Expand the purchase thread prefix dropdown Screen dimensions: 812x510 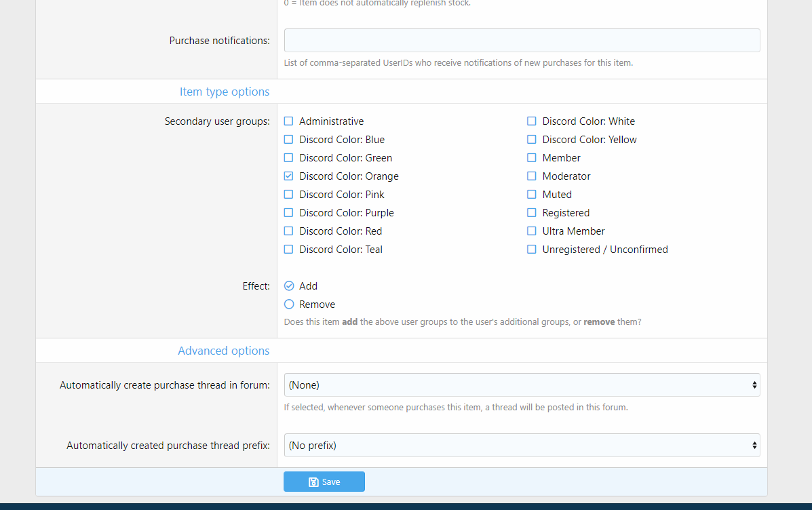[x=522, y=445]
